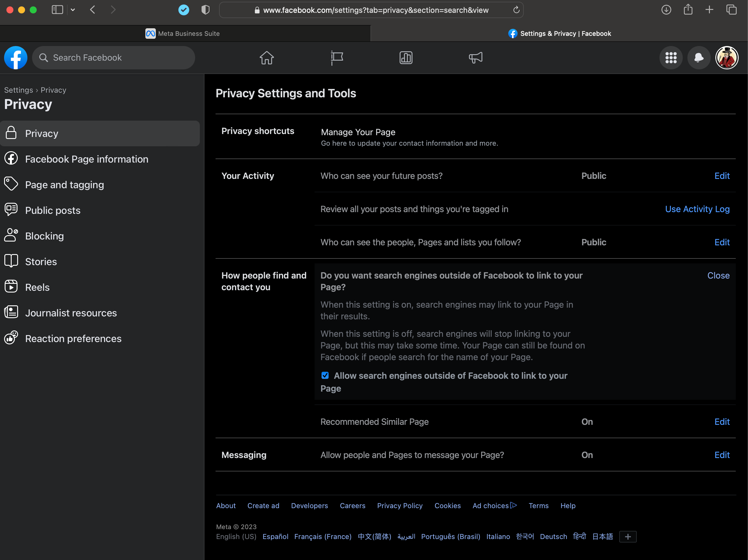The height and width of the screenshot is (560, 748).
Task: Click the Safari sidebar toggle icon
Action: (x=57, y=10)
